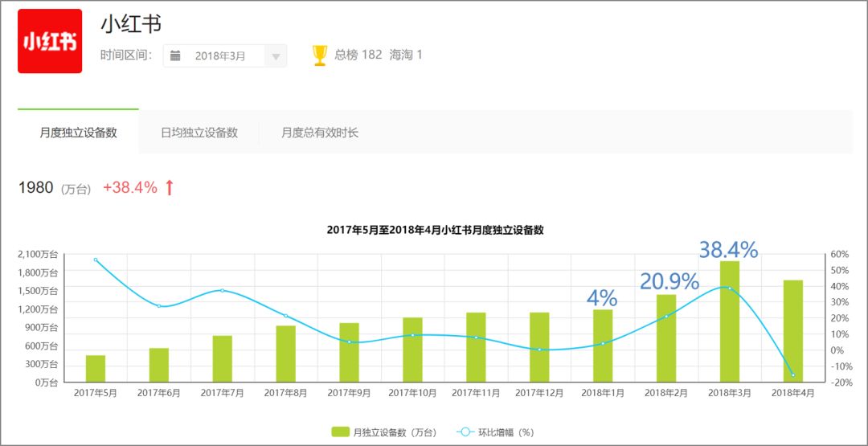Click the 海淘 1 category ranking

406,55
